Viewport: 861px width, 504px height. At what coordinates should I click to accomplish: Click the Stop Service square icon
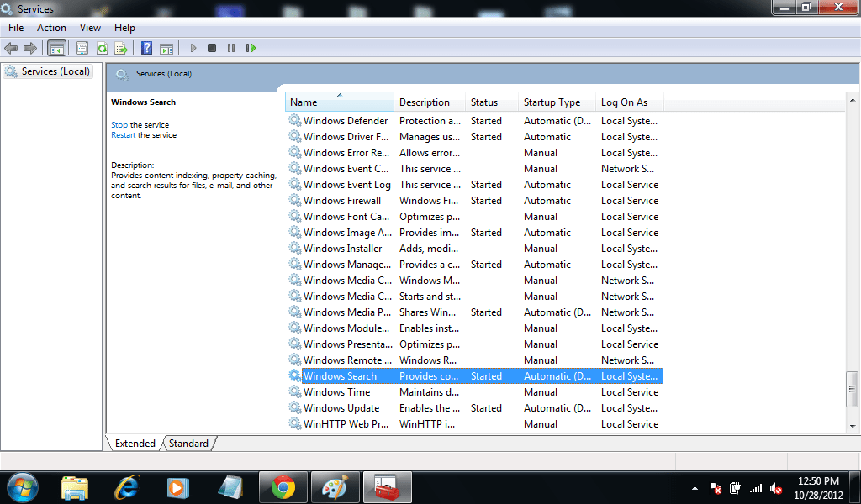pos(212,48)
